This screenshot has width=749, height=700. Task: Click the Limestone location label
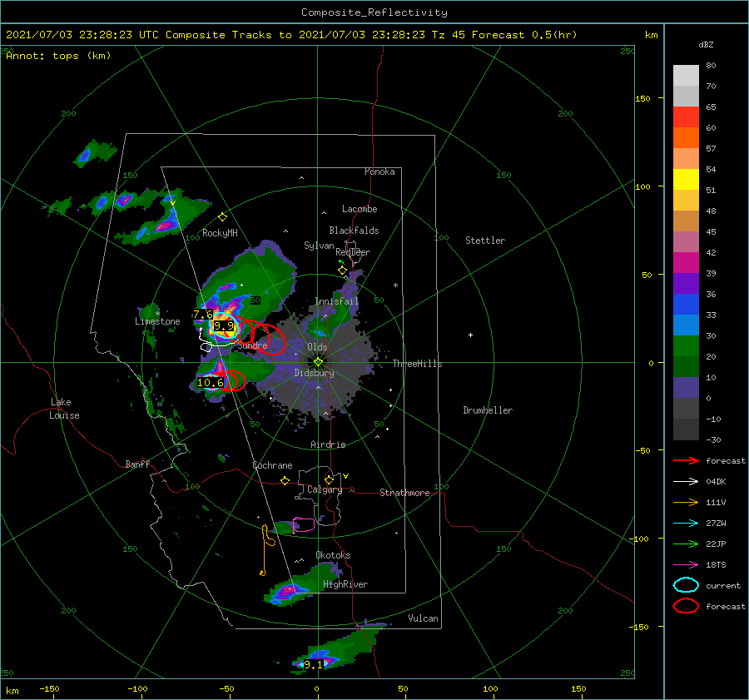coord(157,321)
